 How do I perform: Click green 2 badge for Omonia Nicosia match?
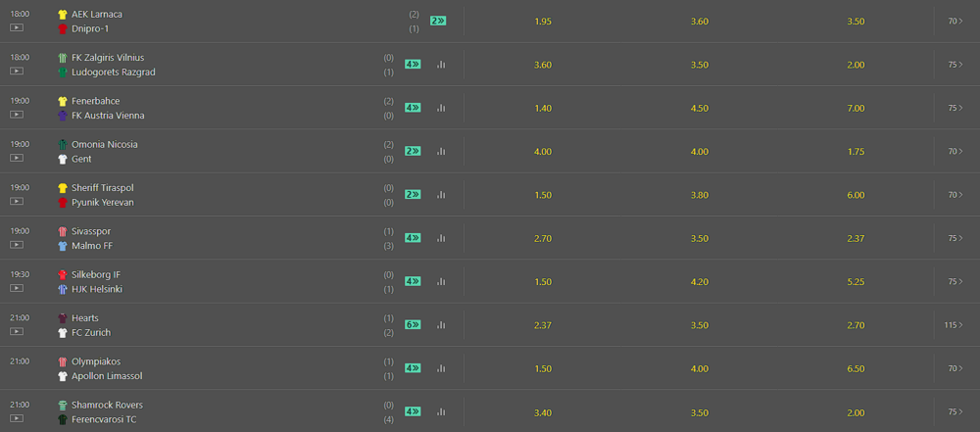tap(413, 151)
